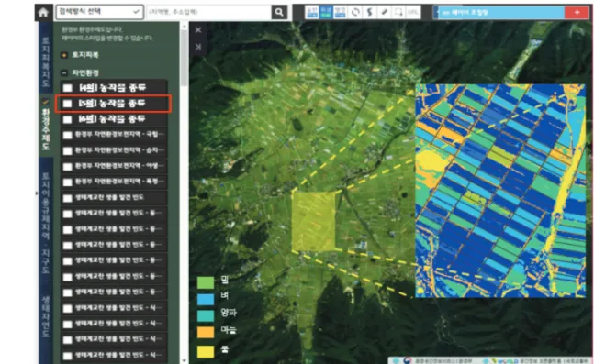Switch to the 환경주제도 vertical tab
Image resolution: width=594 pixels, height=364 pixels.
tap(46, 126)
